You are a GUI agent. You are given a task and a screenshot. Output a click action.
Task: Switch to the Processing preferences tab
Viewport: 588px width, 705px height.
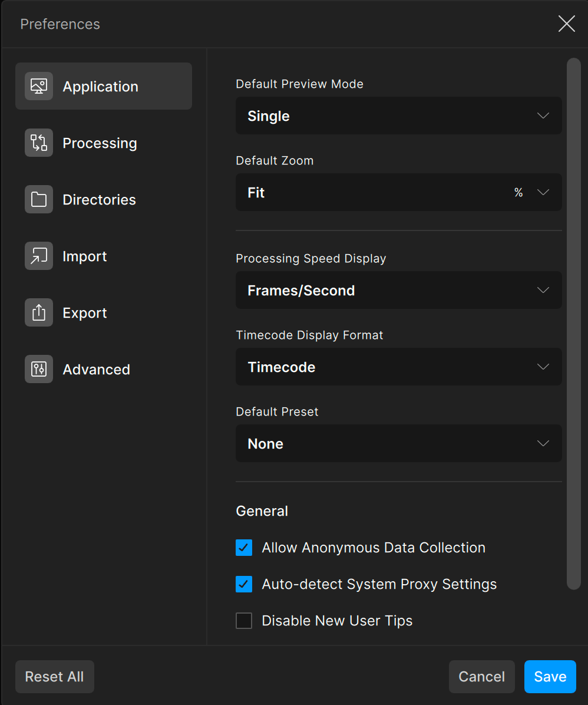pyautogui.click(x=100, y=143)
